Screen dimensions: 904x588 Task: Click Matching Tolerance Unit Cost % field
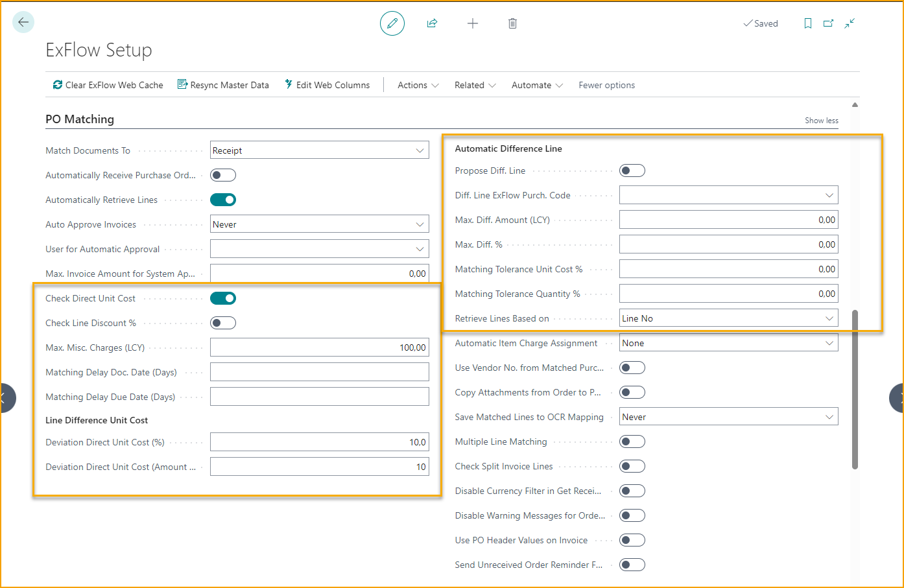[729, 269]
